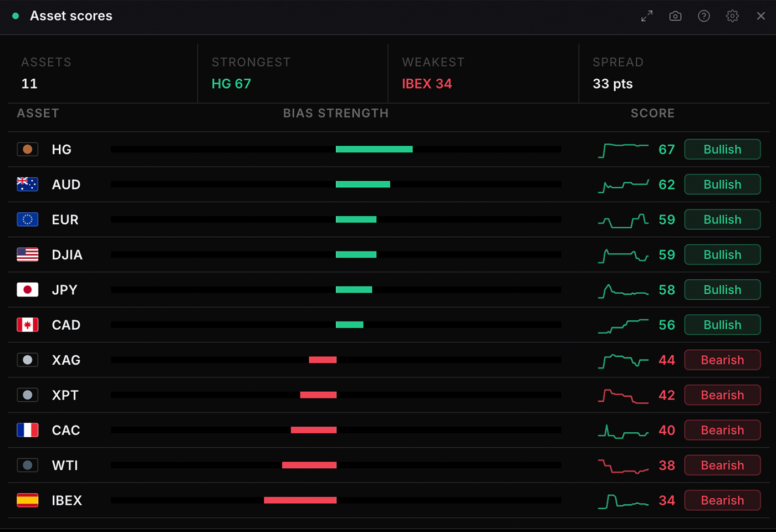Click the US flag icon for DJIA
The height and width of the screenshot is (532, 776).
(28, 254)
